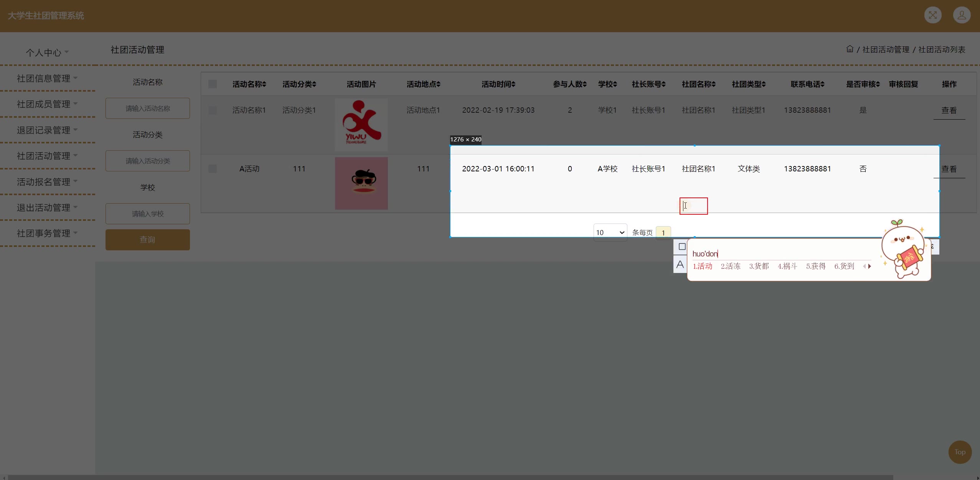Click the home icon in breadcrumb

pos(850,49)
